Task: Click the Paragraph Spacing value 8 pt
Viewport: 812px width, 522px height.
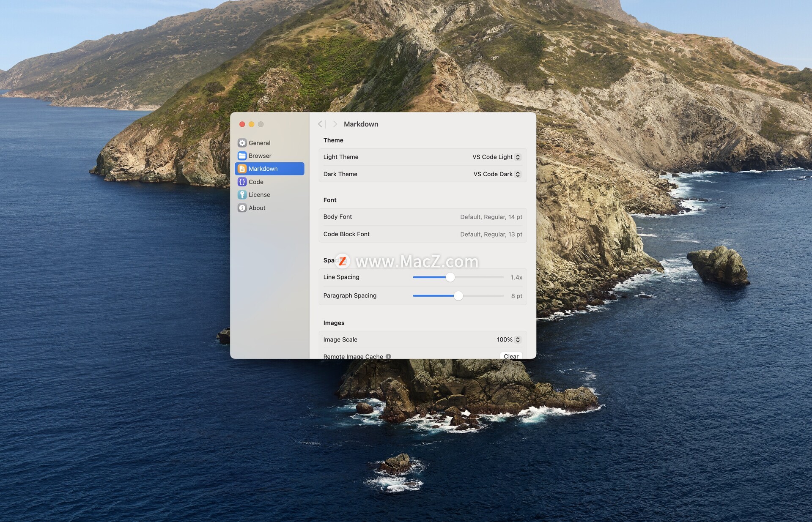Action: pos(516,296)
